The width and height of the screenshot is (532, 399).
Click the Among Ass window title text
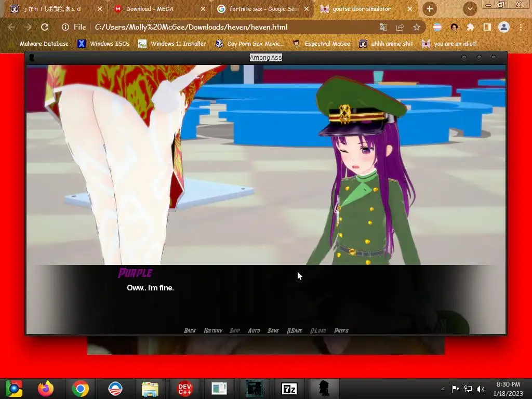pos(265,58)
